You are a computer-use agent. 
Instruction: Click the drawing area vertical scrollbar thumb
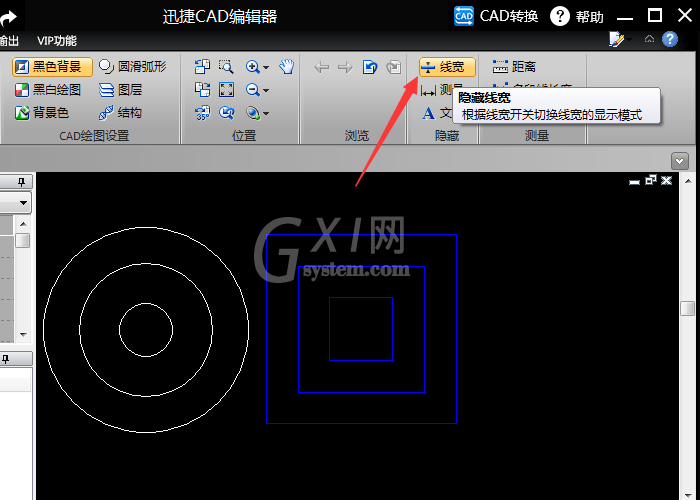688,308
